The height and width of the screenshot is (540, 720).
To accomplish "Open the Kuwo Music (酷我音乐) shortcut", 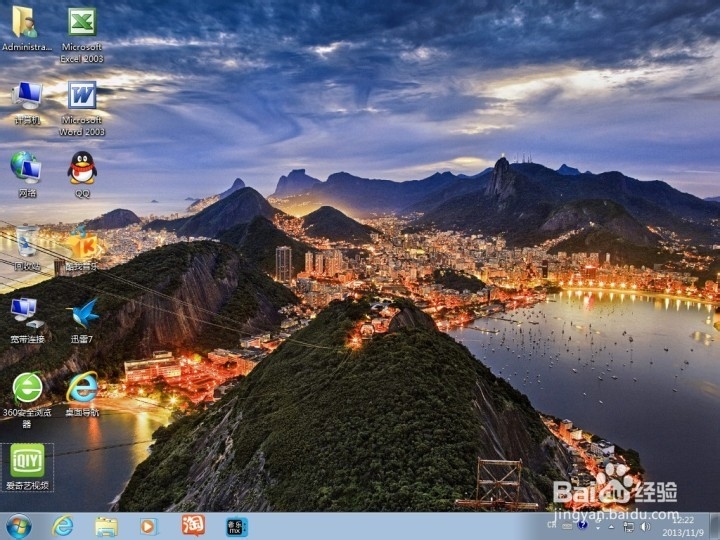I will click(x=82, y=247).
